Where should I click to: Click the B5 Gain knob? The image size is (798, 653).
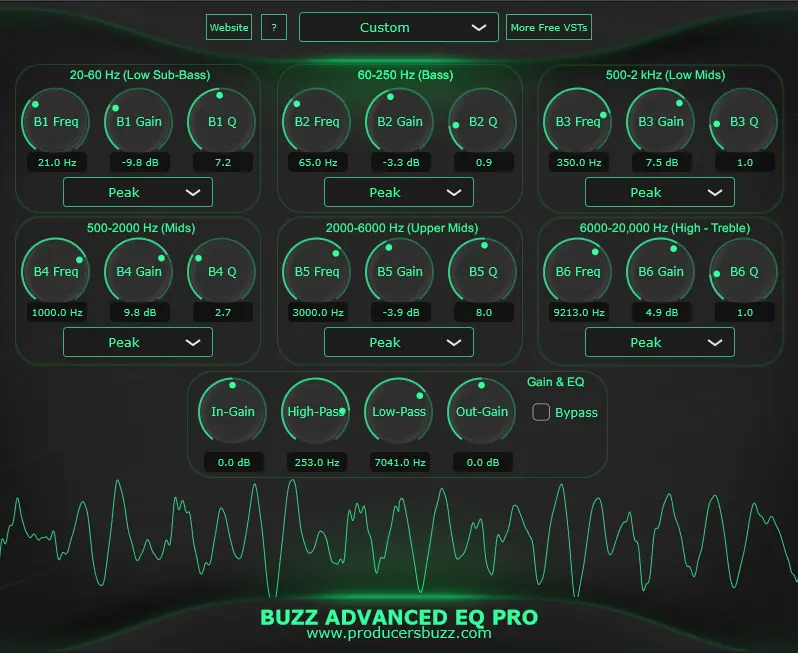coord(400,271)
